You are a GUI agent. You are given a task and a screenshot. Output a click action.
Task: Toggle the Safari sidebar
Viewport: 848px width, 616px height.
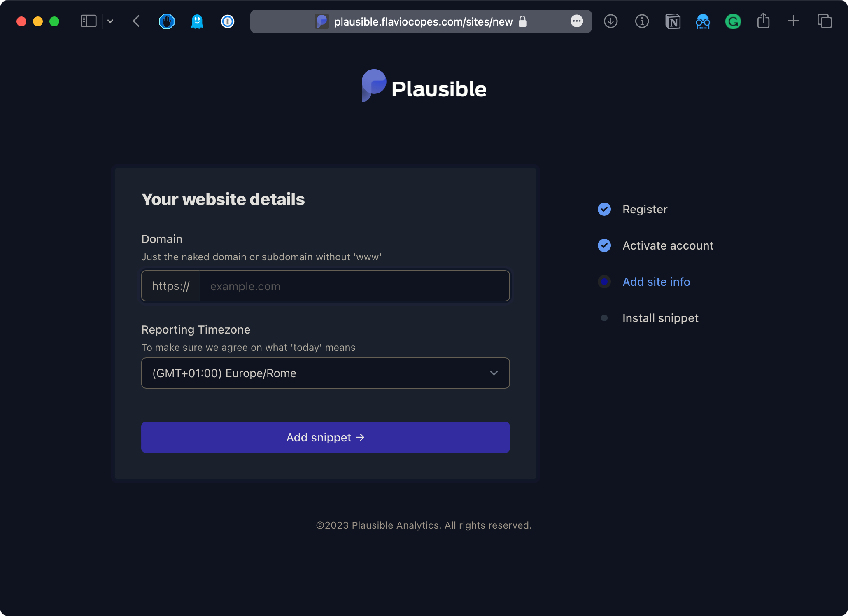(89, 21)
